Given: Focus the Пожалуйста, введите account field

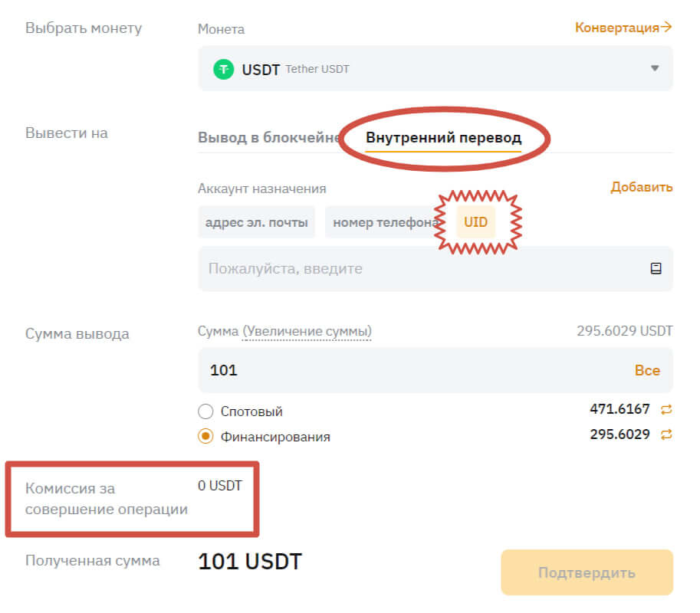Looking at the screenshot, I should point(435,269).
